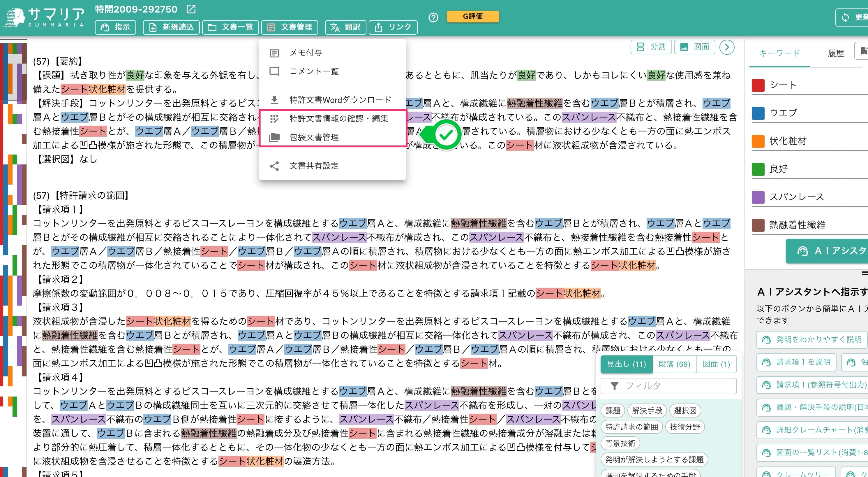
Task: Click the download icon beside Wordダウンロード
Action: [274, 100]
